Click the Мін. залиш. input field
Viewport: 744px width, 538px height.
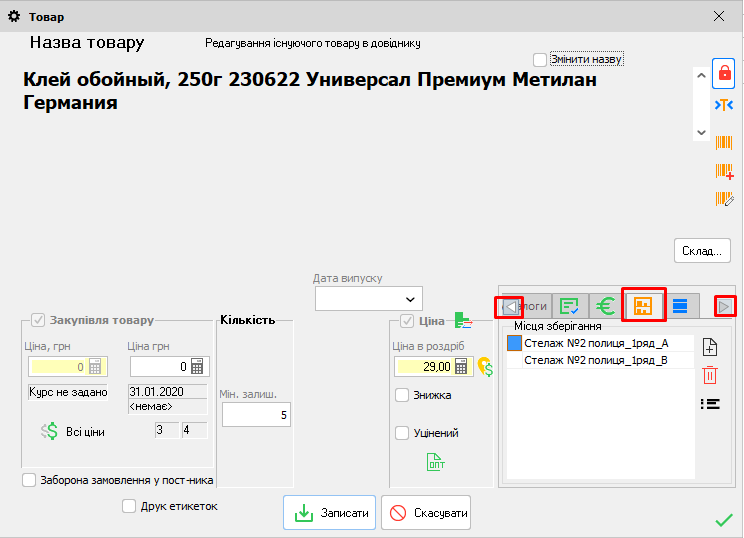(x=256, y=414)
